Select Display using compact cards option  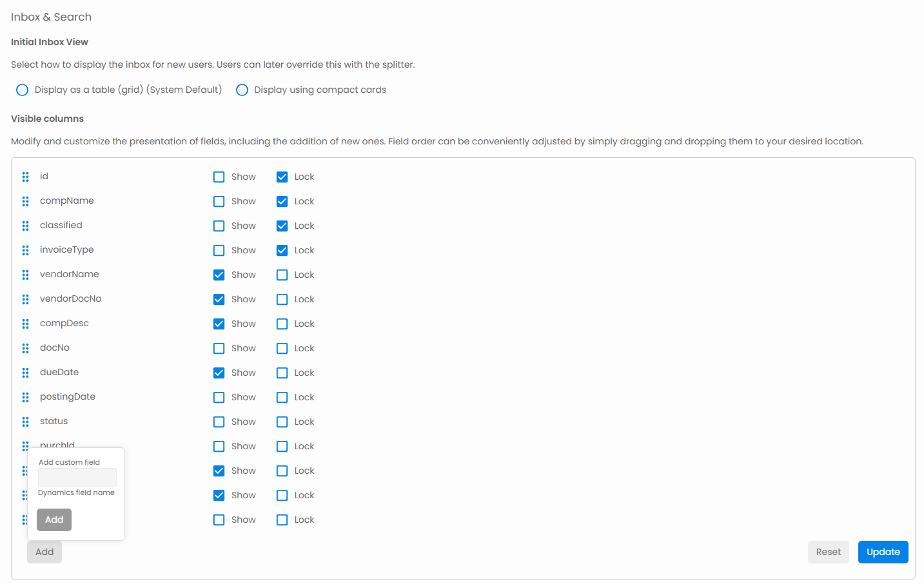point(242,90)
